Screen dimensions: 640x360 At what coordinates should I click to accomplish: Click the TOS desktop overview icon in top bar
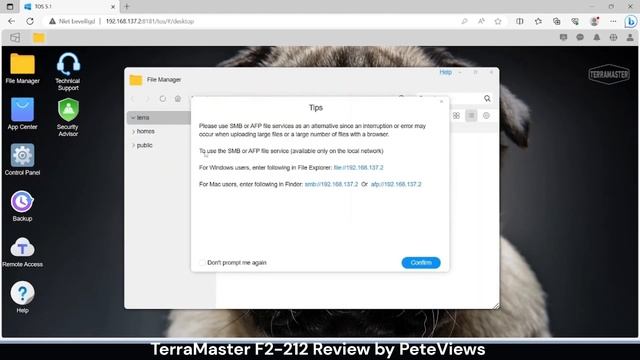click(15, 38)
